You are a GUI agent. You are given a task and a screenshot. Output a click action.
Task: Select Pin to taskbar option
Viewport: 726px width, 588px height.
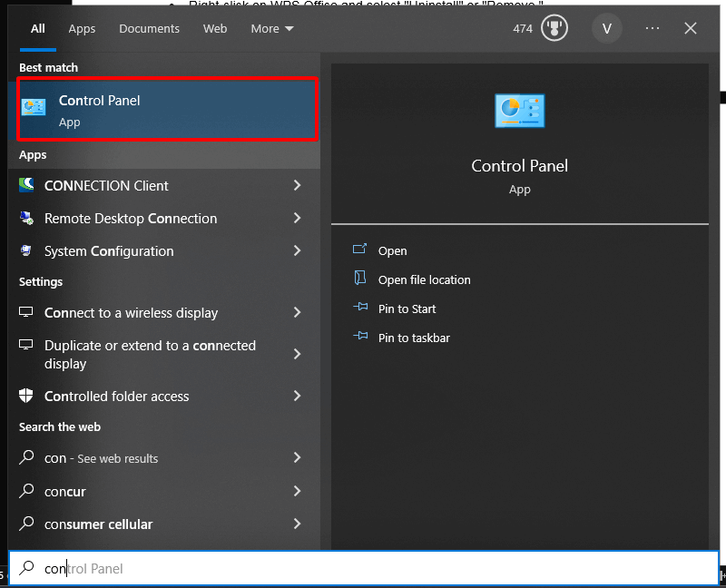(x=414, y=338)
